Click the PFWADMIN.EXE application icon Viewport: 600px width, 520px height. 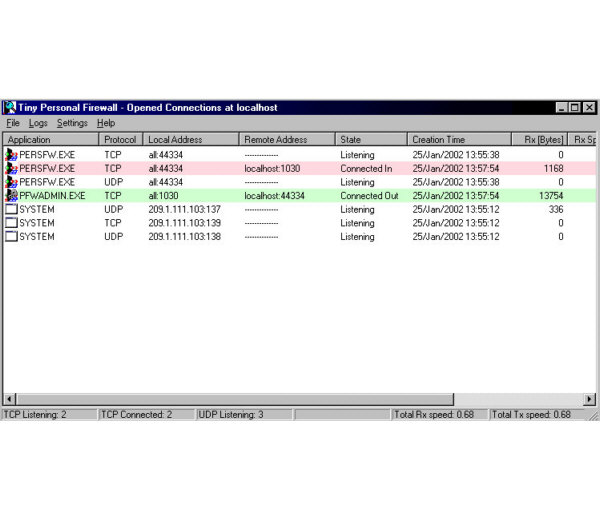11,196
